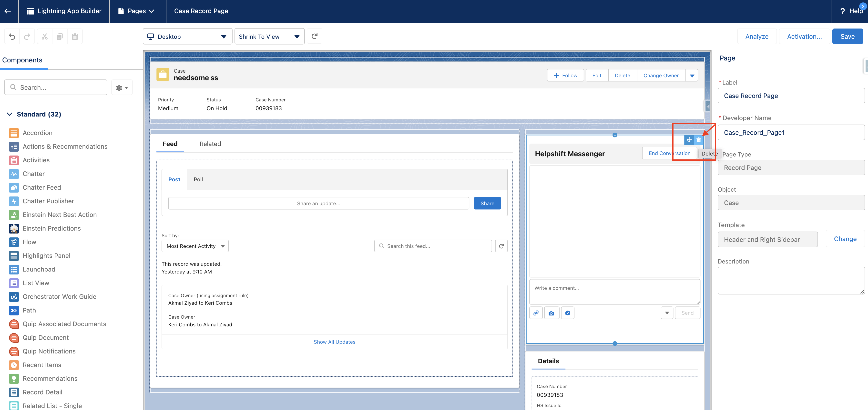Click the Show All Updates link

[334, 342]
